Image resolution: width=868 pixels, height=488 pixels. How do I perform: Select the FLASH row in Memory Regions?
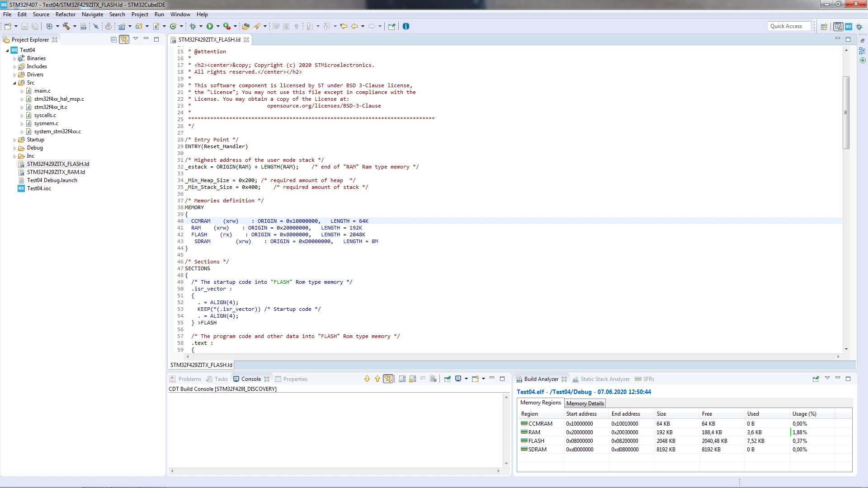[684, 441]
